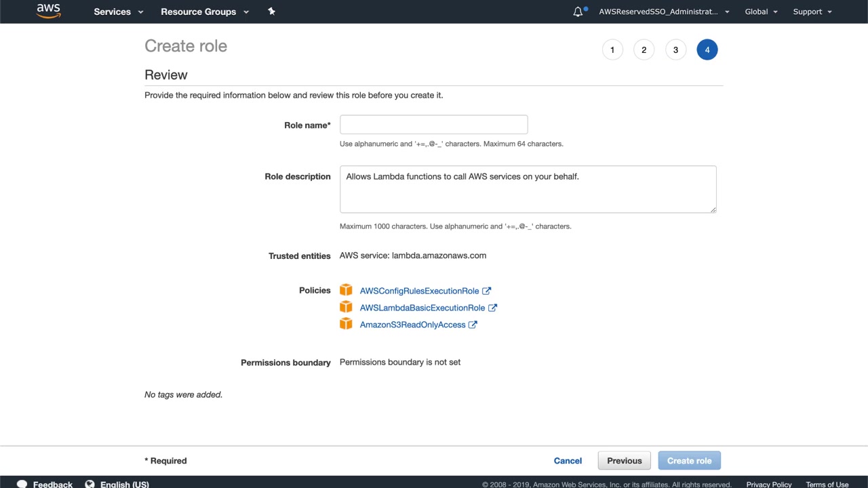Cancel the role creation

568,461
